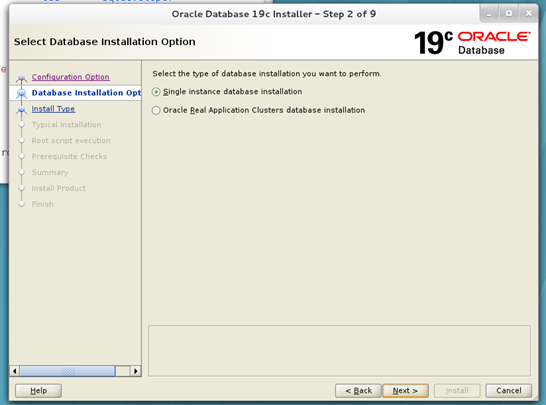Go to Configuration Option step link
Screen dimensions: 546x405
pos(70,77)
